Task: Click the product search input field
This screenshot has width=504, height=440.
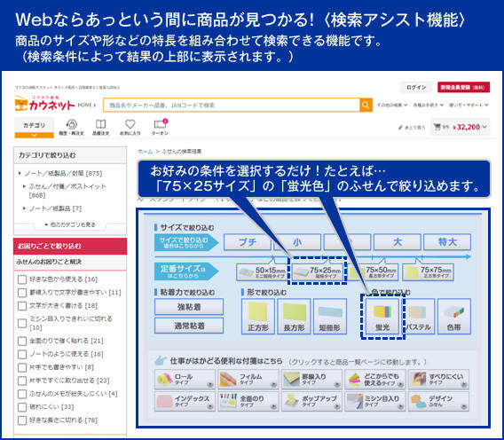Action: pyautogui.click(x=232, y=105)
